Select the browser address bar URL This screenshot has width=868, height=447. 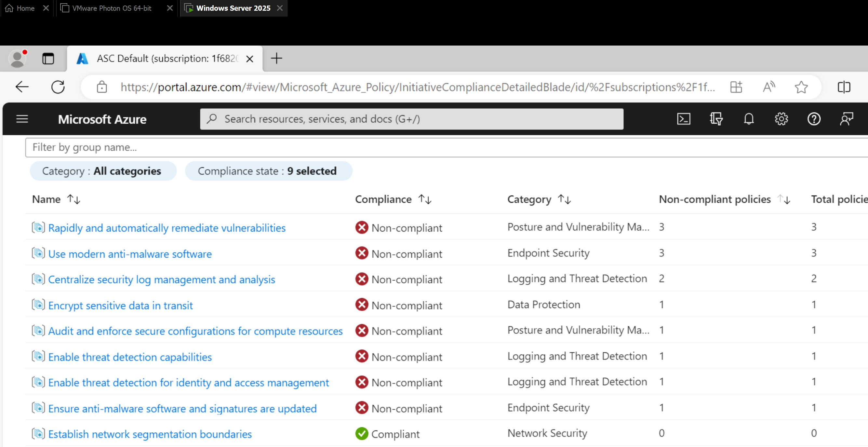(417, 87)
